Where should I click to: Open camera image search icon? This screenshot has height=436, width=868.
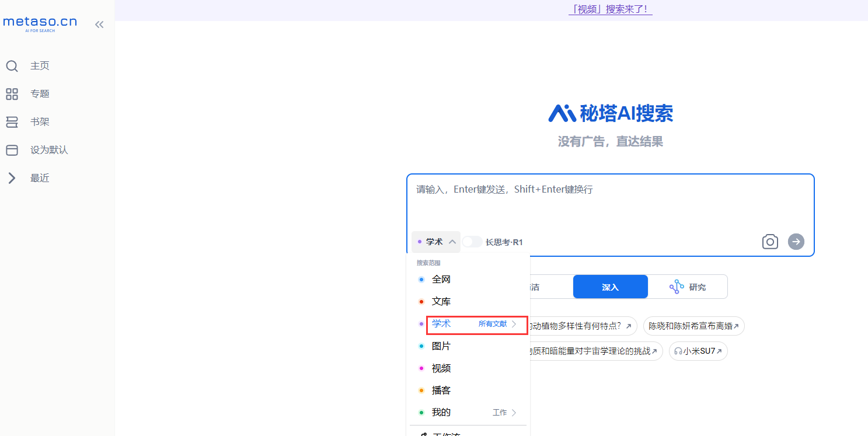point(770,242)
